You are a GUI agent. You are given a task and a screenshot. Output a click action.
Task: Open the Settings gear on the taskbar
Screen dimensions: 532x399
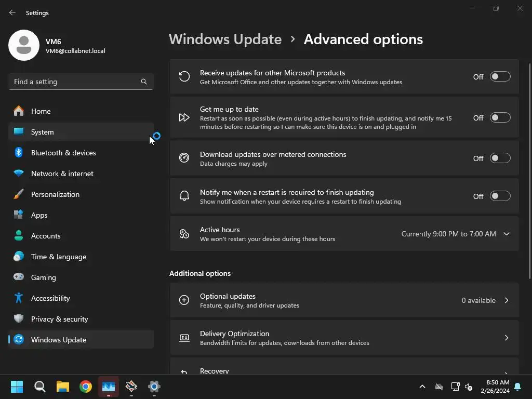tap(154, 387)
